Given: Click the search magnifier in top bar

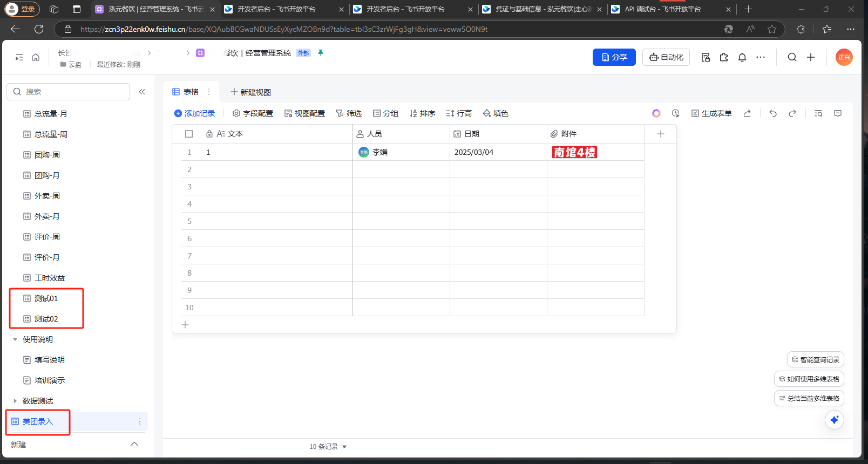Looking at the screenshot, I should pos(792,57).
